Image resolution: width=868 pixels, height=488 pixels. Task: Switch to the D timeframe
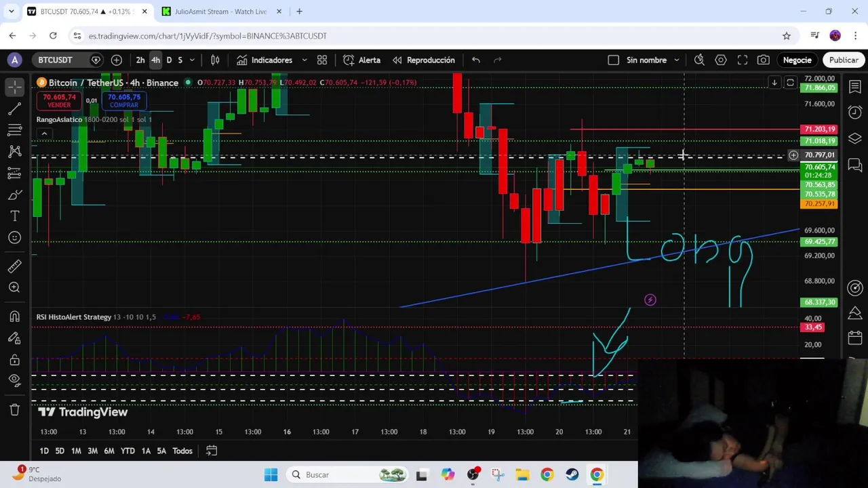coord(169,60)
